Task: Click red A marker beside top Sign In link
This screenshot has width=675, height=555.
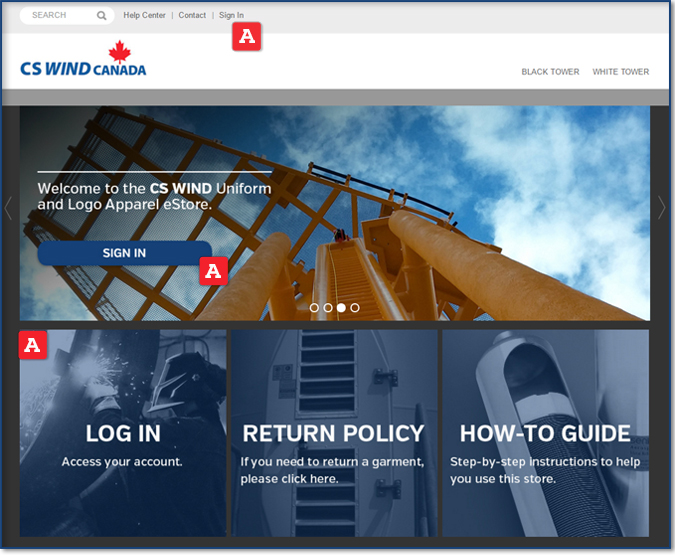Action: tap(246, 38)
